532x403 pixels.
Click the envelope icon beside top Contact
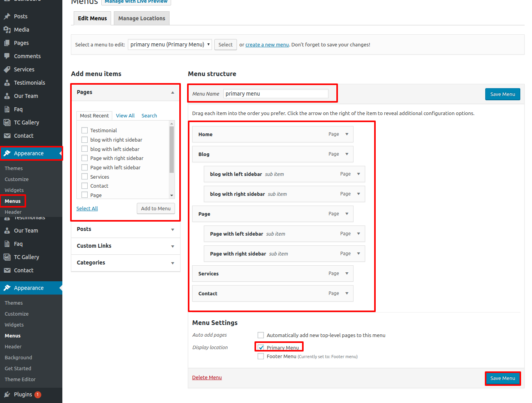[x=7, y=136]
